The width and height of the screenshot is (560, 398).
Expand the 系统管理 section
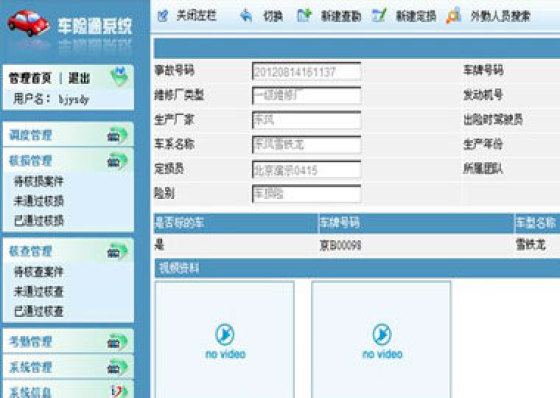coord(68,367)
